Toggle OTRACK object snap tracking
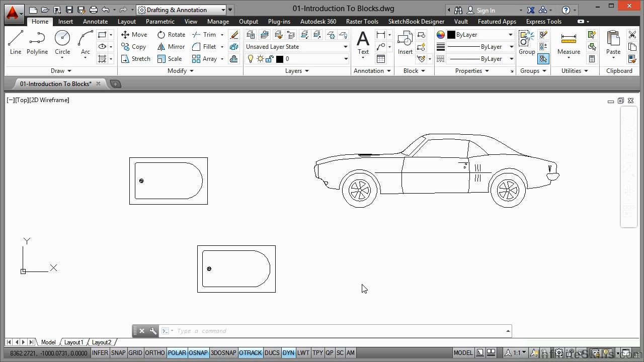644x362 pixels. click(x=251, y=353)
